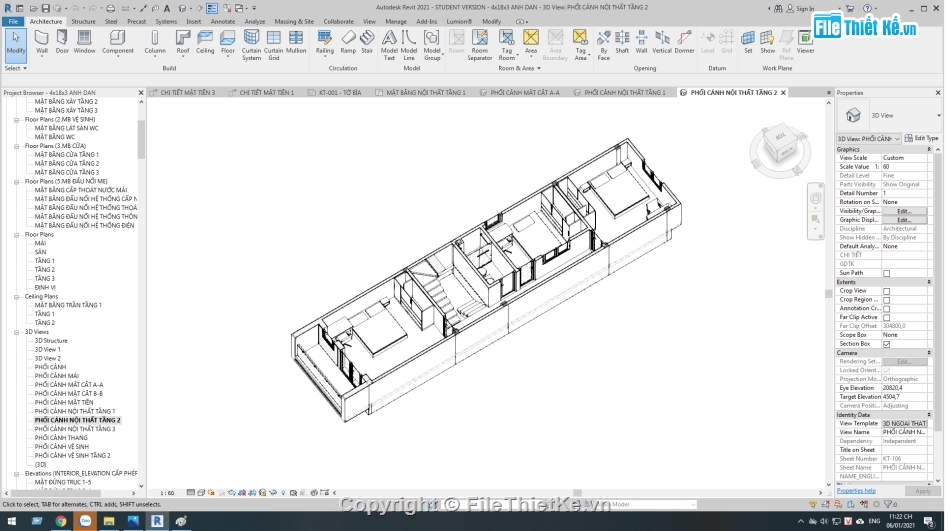Select the Ramp tool
This screenshot has width=950, height=531.
tap(348, 42)
